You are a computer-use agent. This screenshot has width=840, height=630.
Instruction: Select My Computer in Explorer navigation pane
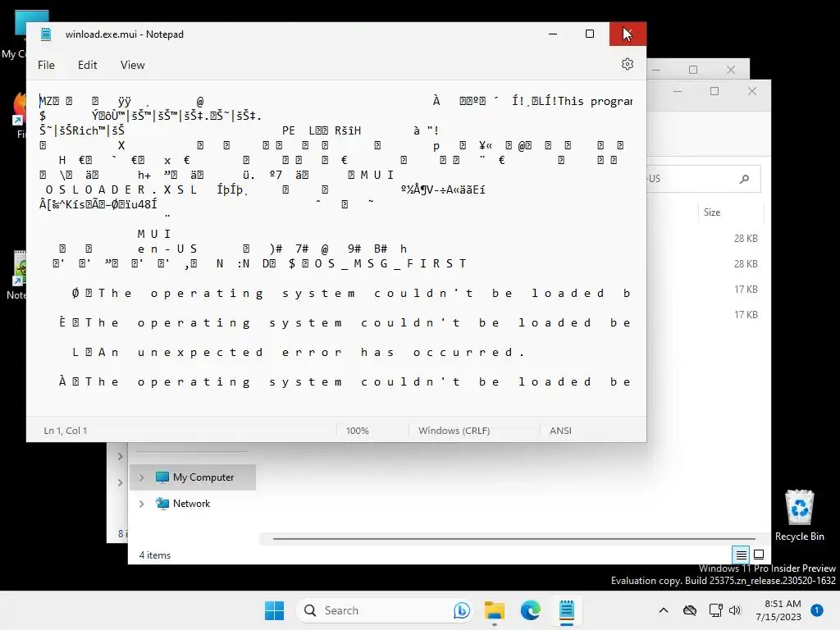tap(193, 477)
